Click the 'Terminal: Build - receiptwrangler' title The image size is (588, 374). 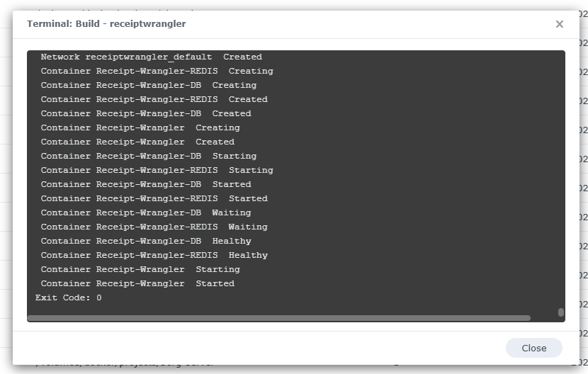click(x=106, y=24)
